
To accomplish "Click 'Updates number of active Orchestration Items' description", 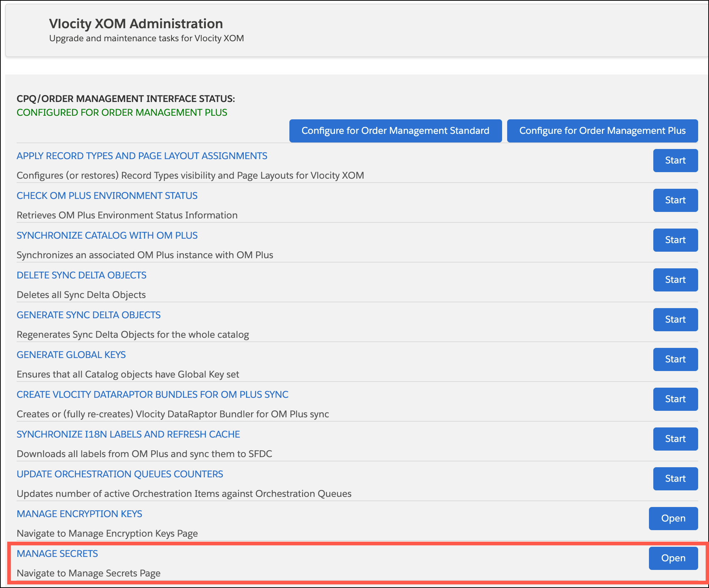I will click(x=184, y=494).
